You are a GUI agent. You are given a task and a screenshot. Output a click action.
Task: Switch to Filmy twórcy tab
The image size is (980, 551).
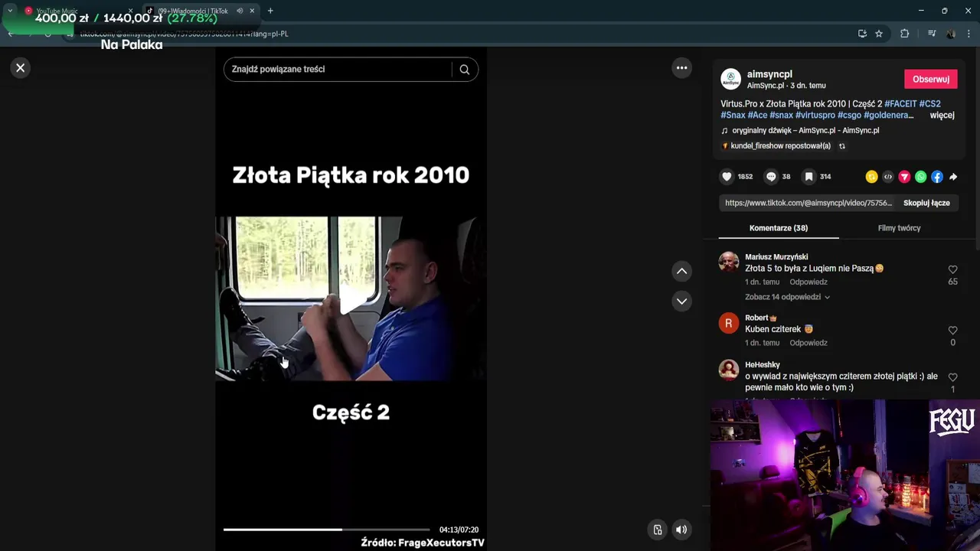899,228
